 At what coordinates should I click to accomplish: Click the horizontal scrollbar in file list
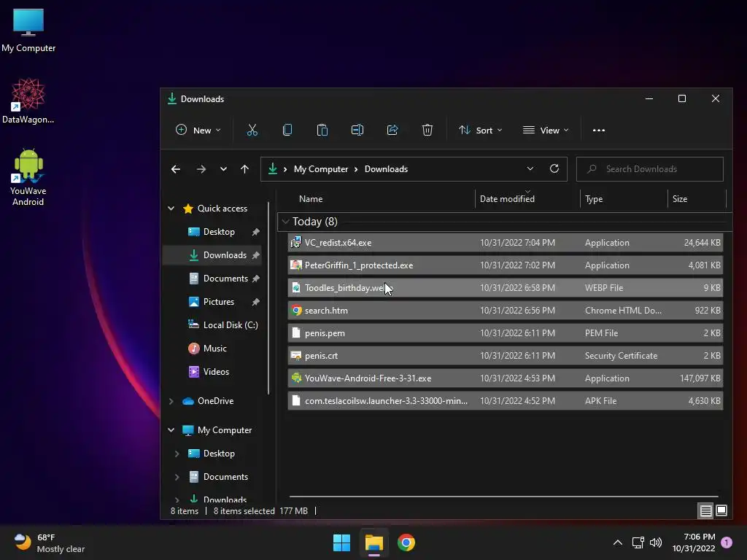point(503,497)
